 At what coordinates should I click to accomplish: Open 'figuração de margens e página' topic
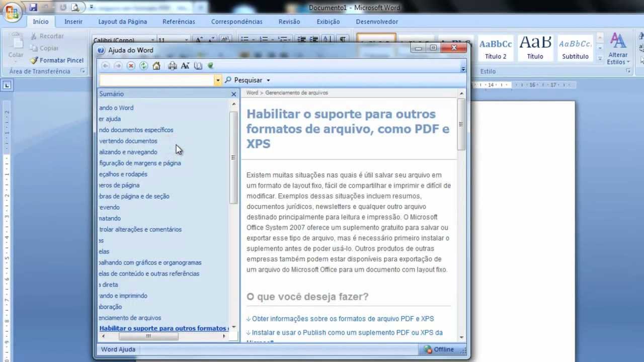click(x=140, y=163)
